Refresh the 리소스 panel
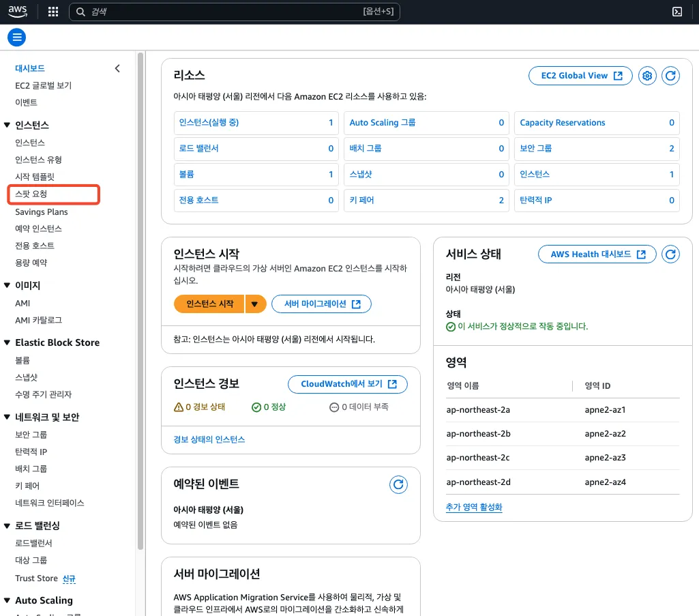 670,76
